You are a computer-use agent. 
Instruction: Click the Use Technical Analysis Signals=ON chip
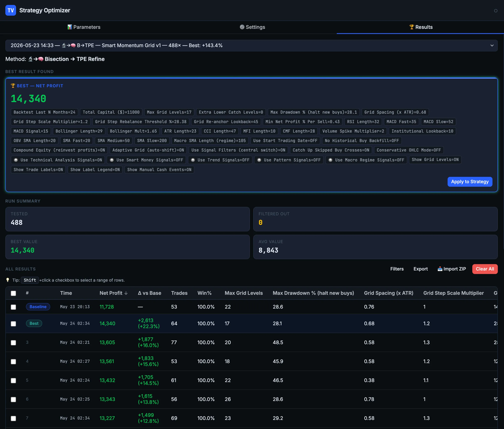tap(58, 160)
